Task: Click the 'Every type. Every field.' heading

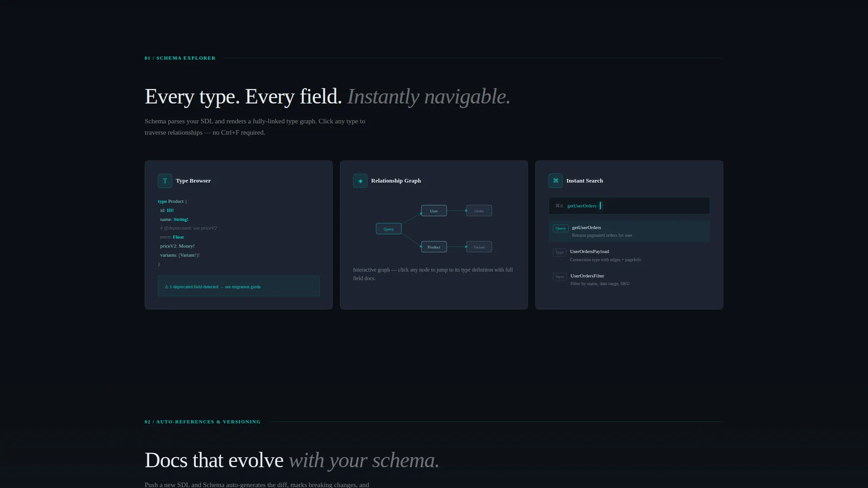Action: [243, 97]
